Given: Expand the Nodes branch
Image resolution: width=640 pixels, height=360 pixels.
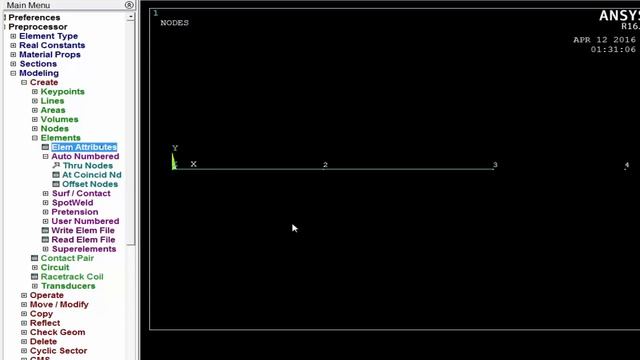Looking at the screenshot, I should click(35, 129).
